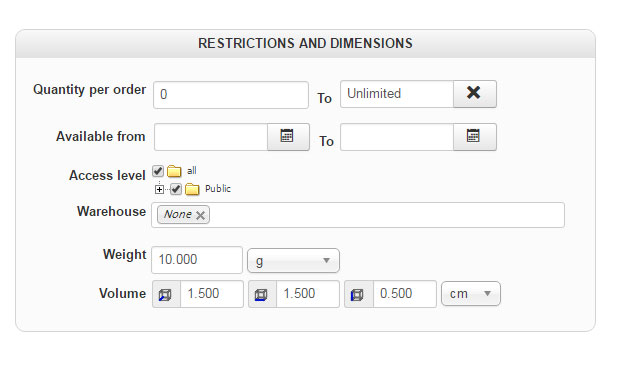Viewport: 637px width, 378px height.
Task: Click the second volume dimension cube icon
Action: [262, 294]
